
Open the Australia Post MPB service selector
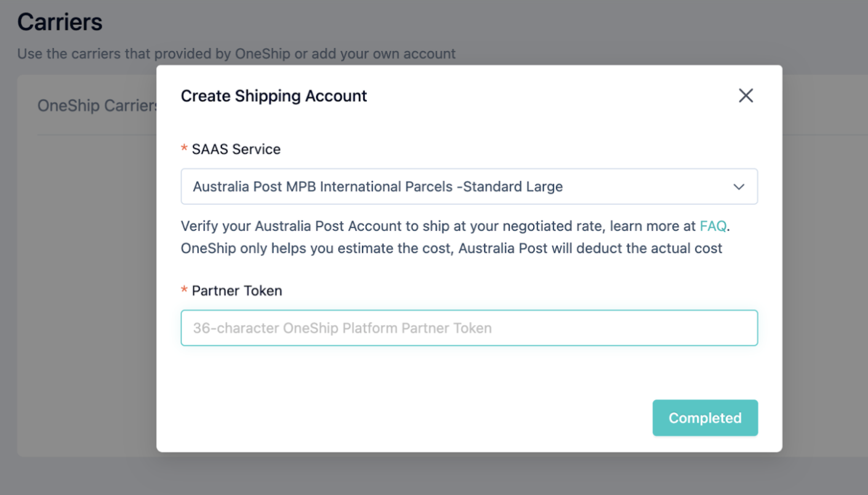(x=469, y=187)
